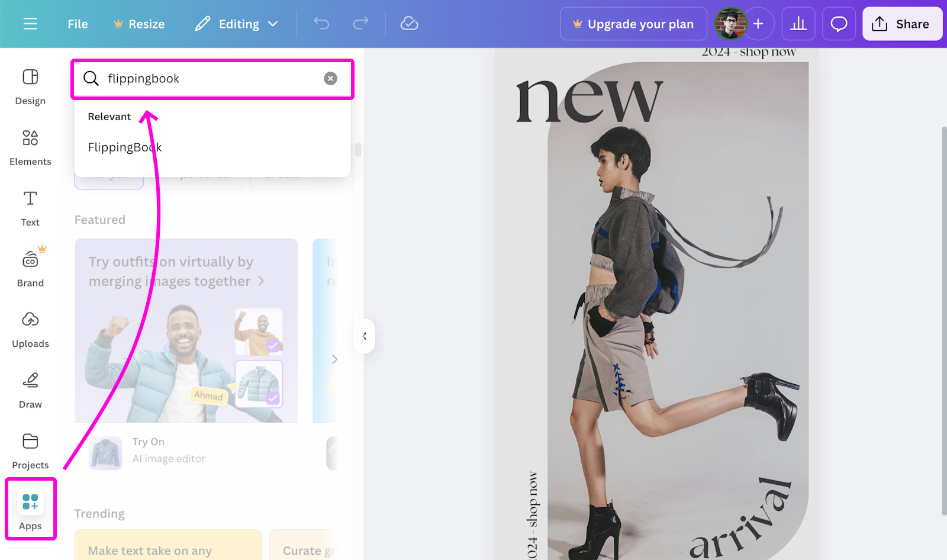Click the search magnifier icon

pyautogui.click(x=91, y=78)
